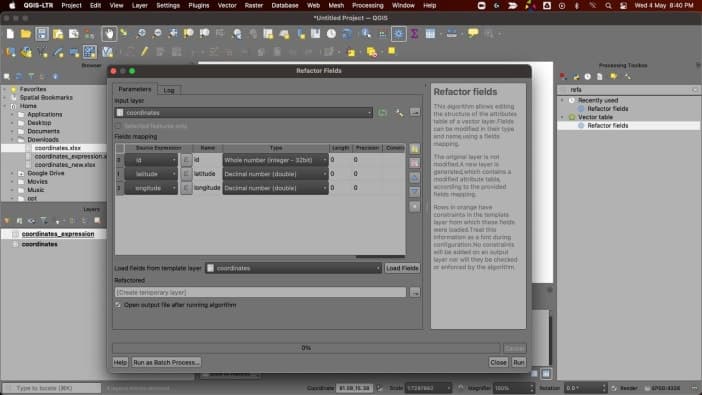Click the New Project icon in toolbar

coord(10,34)
